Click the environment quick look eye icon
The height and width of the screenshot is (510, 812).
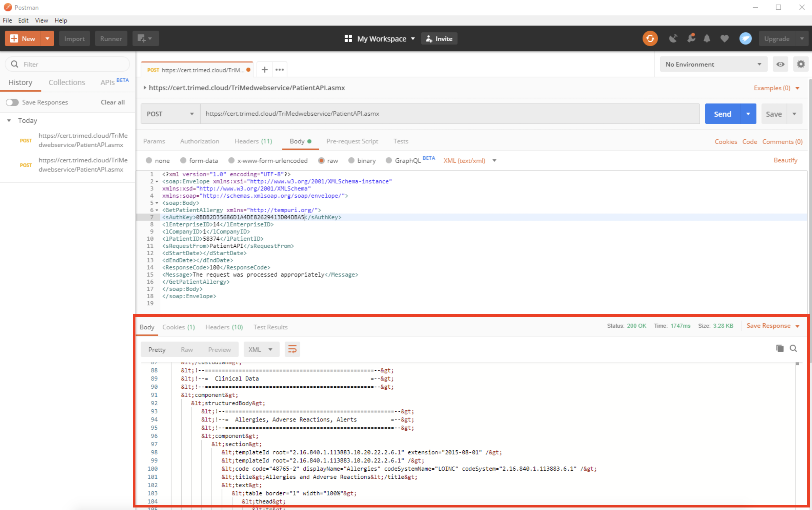780,64
